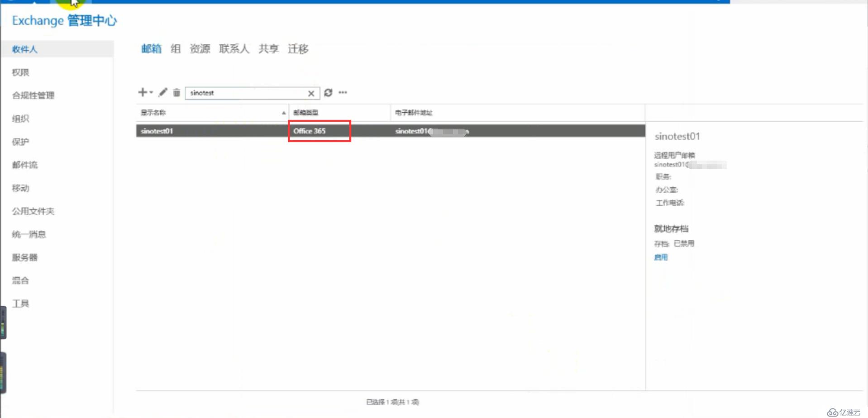Open 工具 in the left navigation
This screenshot has height=418, width=868.
click(x=20, y=304)
